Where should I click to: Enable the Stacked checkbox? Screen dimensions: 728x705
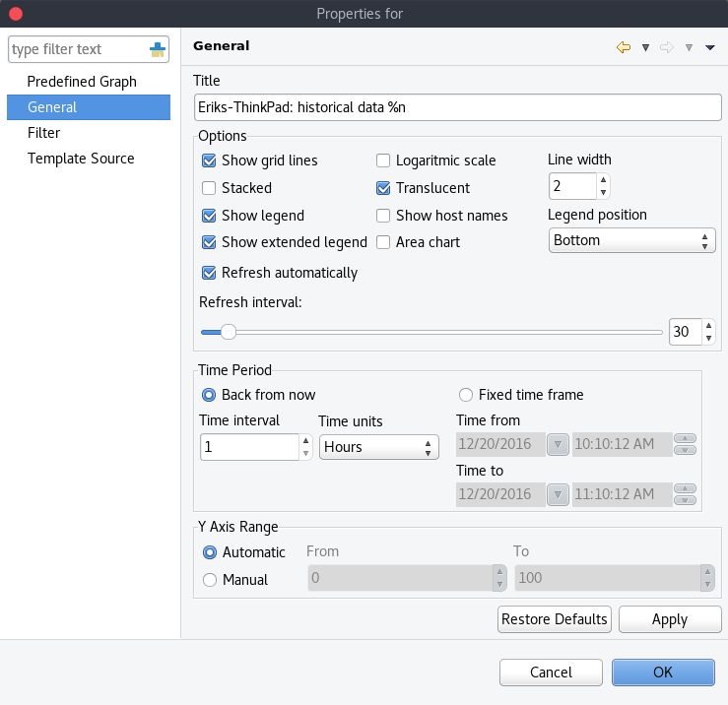pos(209,188)
